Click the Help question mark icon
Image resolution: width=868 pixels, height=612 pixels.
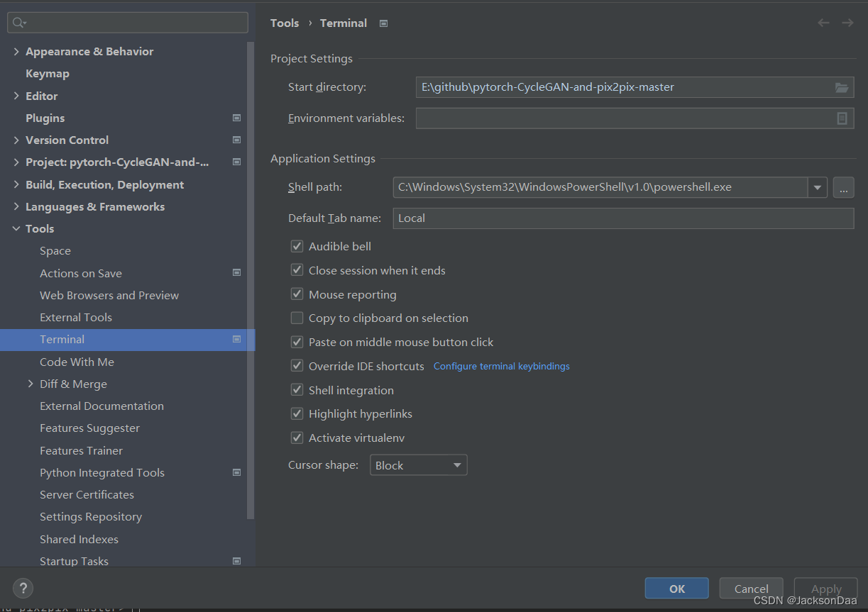coord(23,588)
